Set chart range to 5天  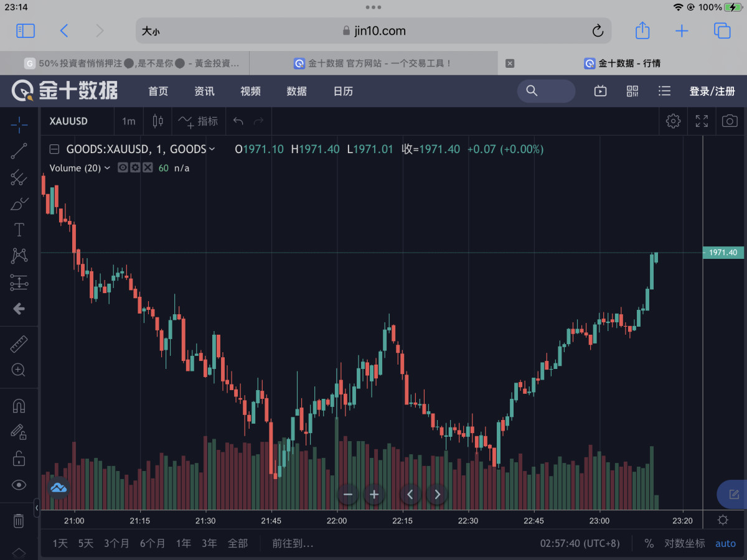click(85, 543)
